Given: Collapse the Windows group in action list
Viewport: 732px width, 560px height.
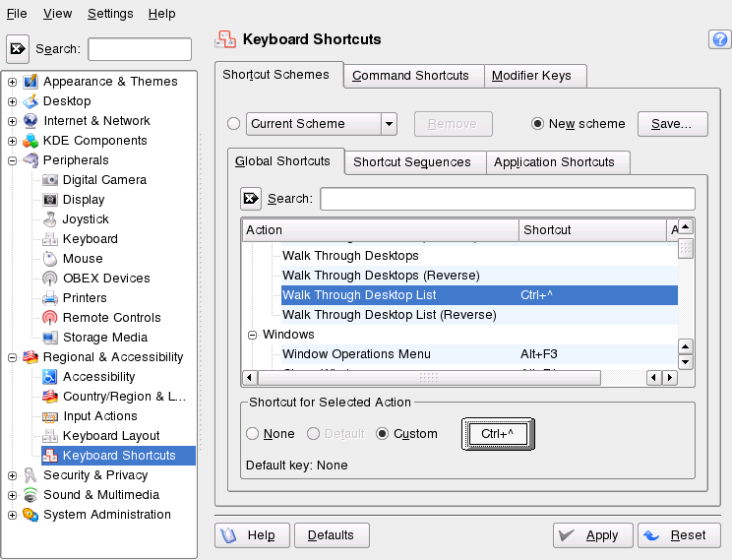Looking at the screenshot, I should [252, 335].
